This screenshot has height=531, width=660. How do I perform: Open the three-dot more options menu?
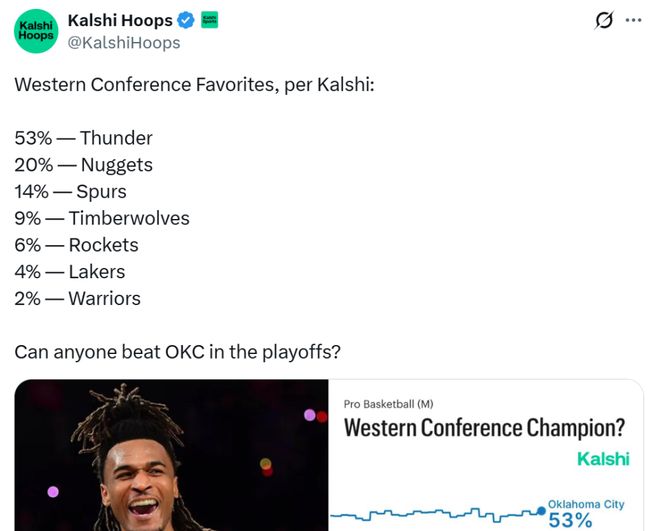tap(633, 20)
